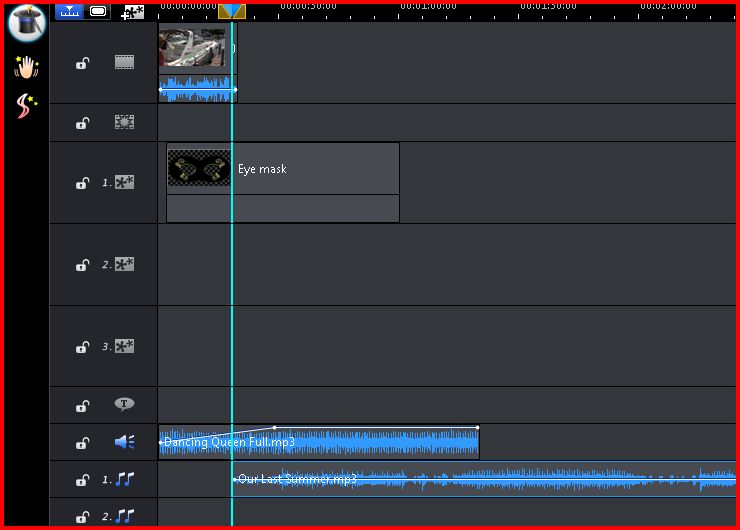The height and width of the screenshot is (530, 740).
Task: Lock the master video track
Action: (83, 64)
